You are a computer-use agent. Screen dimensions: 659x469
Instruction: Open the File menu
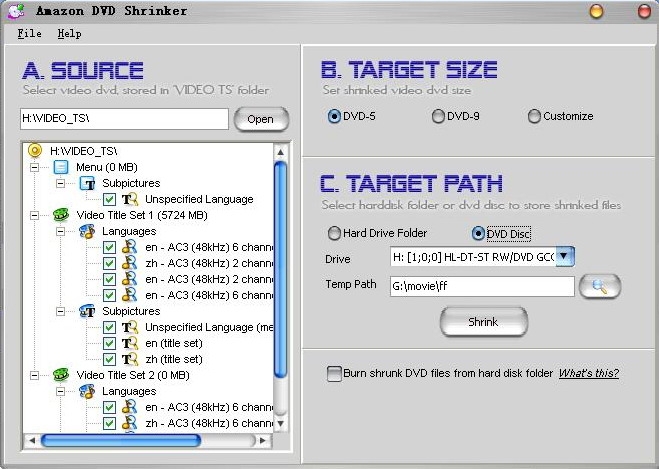[x=29, y=34]
